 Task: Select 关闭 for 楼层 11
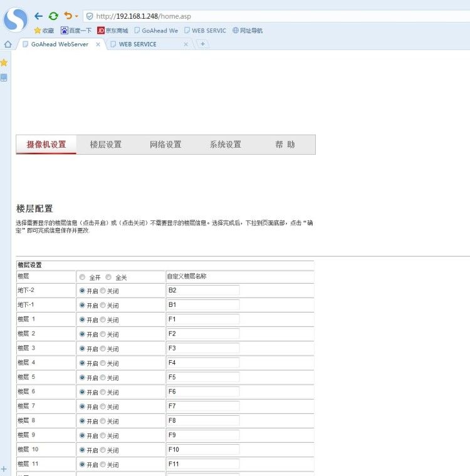tap(103, 464)
